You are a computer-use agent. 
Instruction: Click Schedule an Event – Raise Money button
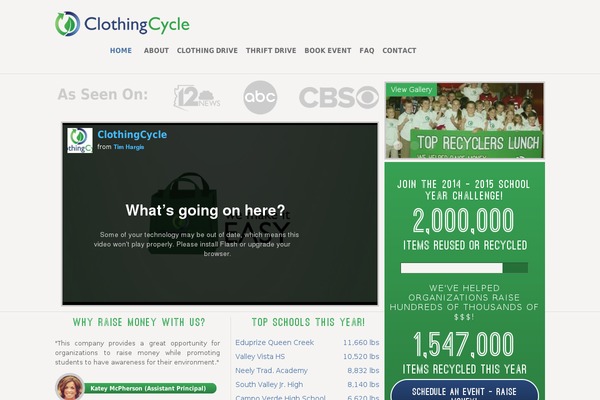pos(465,390)
